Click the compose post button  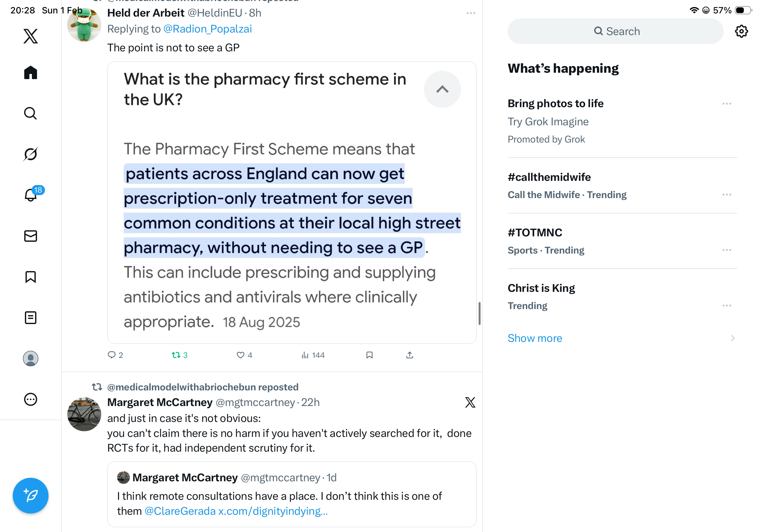tap(31, 496)
